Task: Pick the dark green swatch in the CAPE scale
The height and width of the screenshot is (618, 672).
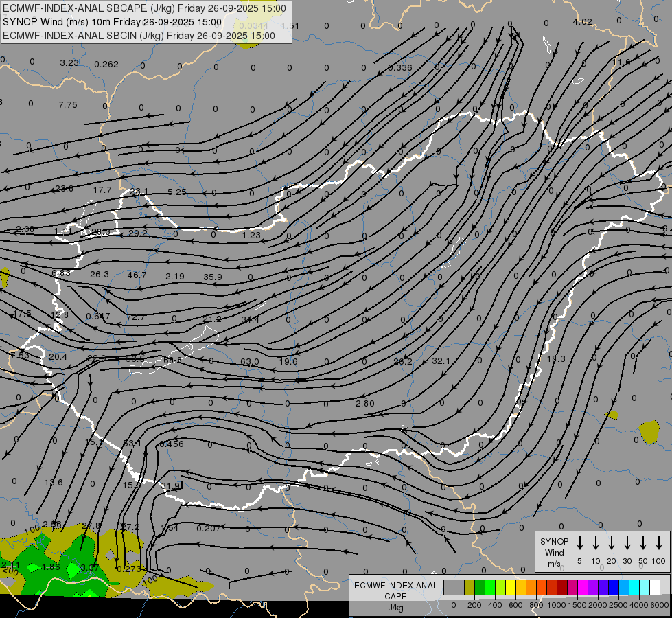Action: tap(480, 587)
